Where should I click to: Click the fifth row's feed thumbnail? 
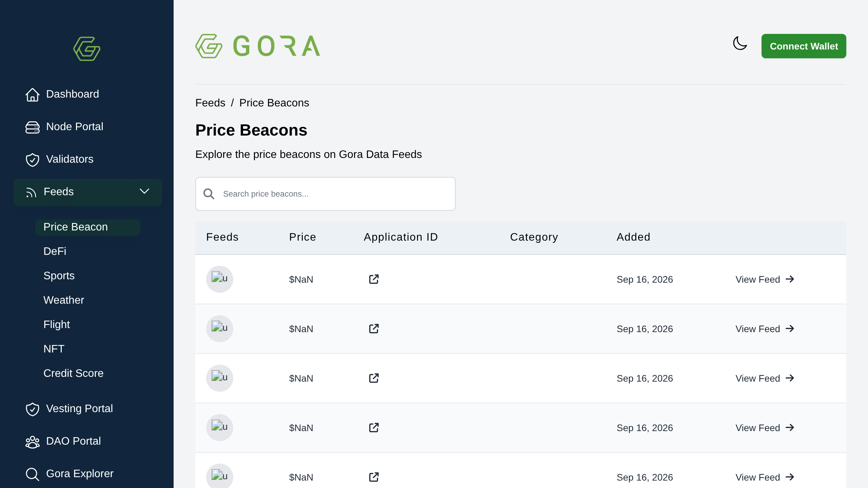click(x=220, y=476)
